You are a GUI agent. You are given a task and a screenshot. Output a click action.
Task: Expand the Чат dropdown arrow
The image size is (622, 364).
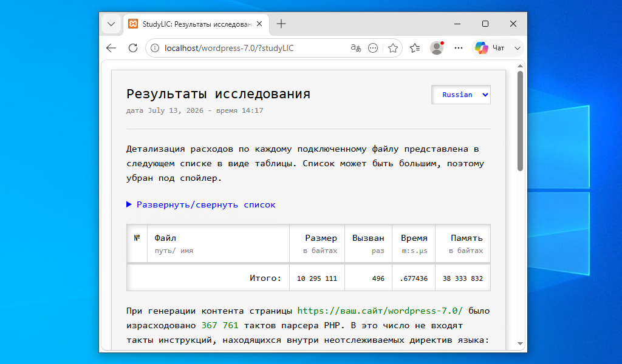click(518, 49)
